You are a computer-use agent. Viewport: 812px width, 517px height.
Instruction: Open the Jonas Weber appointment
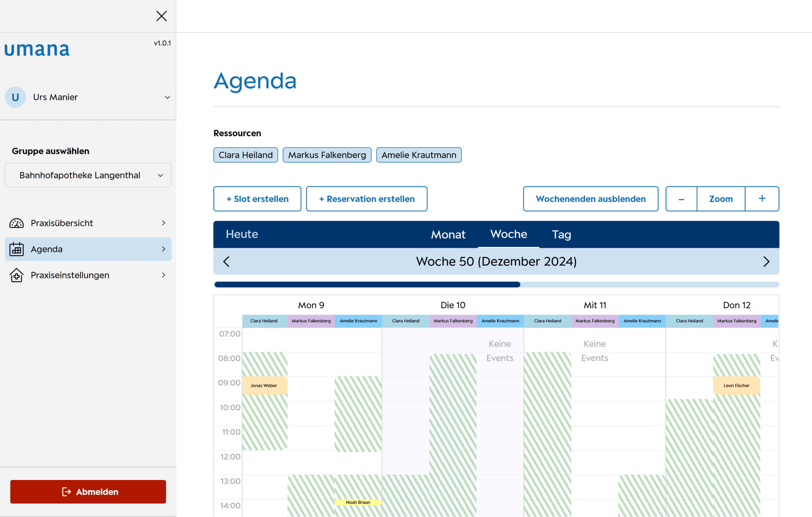point(265,385)
